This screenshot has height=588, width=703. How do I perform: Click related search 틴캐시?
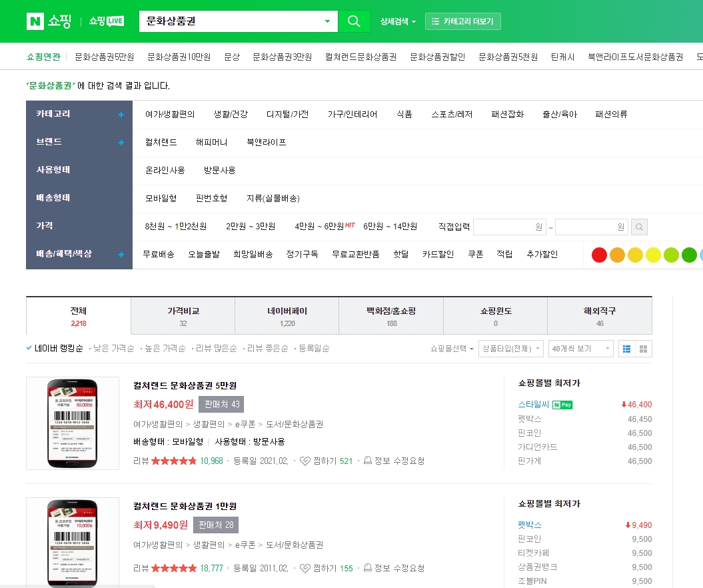[x=562, y=57]
